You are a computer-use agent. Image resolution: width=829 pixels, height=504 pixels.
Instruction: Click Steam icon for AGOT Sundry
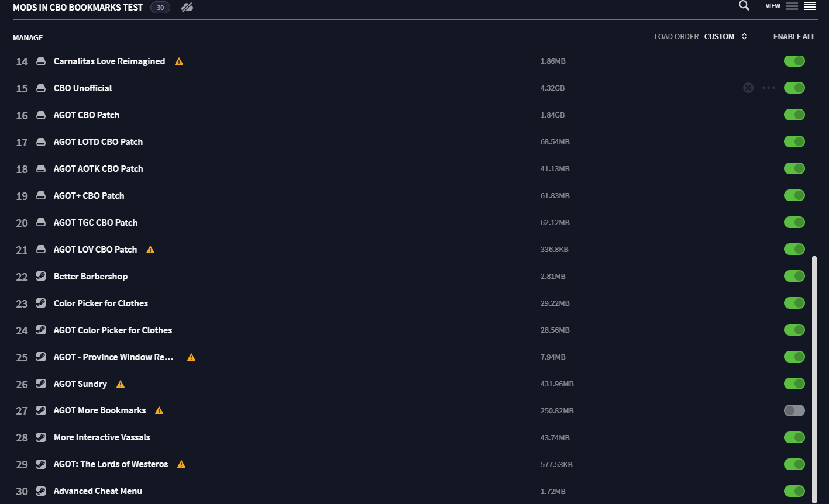click(41, 384)
